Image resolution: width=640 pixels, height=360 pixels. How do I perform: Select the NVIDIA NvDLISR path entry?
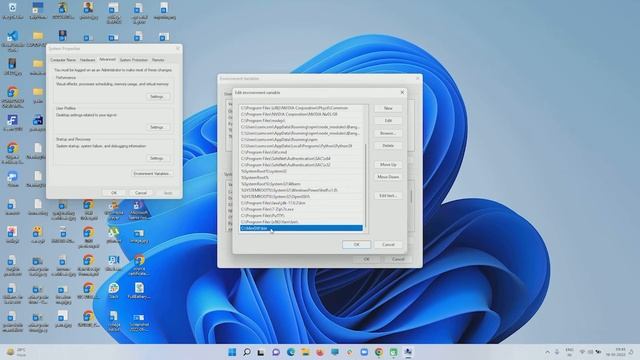coord(301,114)
